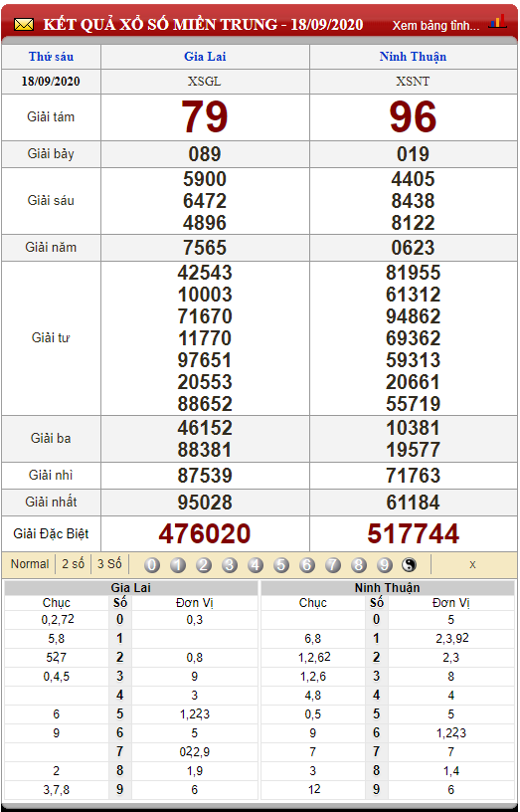Viewport: 520px width, 812px height.
Task: Click Ninh Thuận Giải tám number 96
Action: (413, 117)
